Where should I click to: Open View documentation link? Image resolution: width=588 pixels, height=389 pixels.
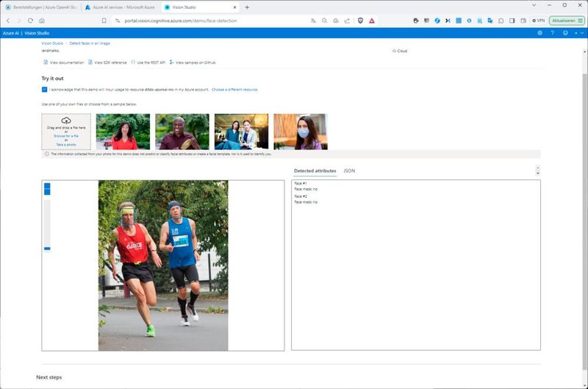(64, 63)
